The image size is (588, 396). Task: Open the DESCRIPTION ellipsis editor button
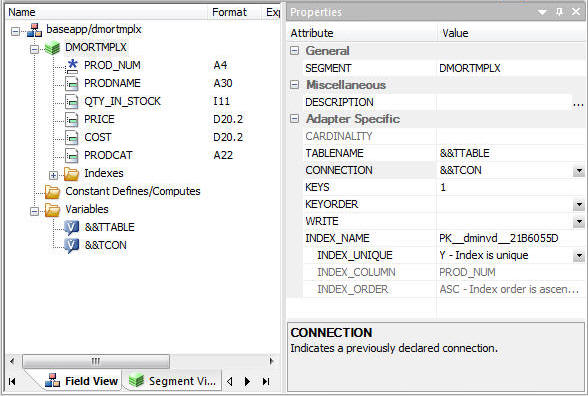coord(578,103)
